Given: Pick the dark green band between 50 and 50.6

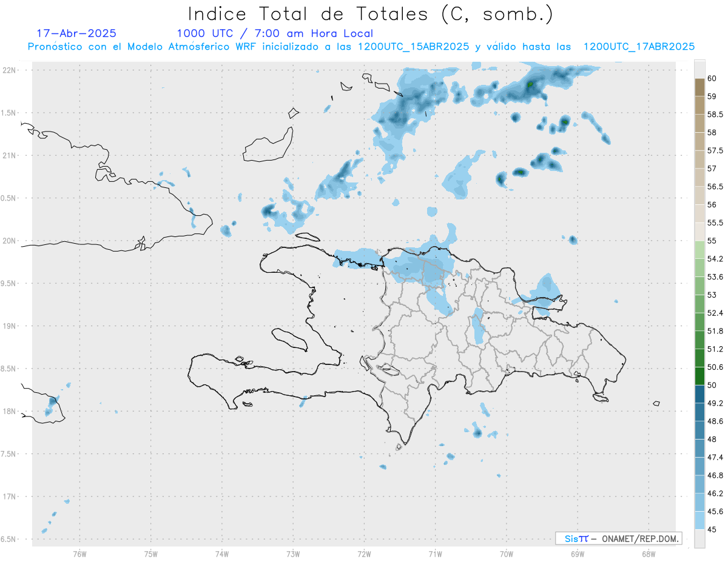Looking at the screenshot, I should (x=699, y=376).
